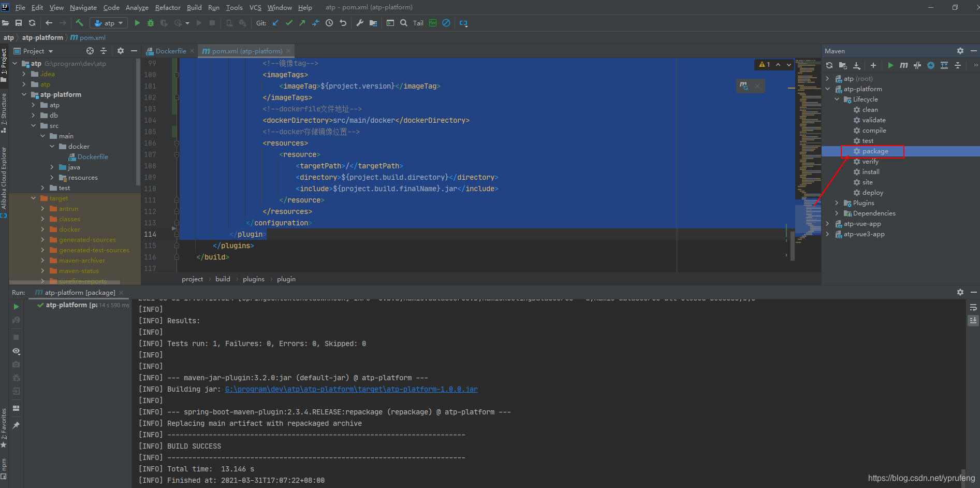
Task: Open the atp-platform-1.0.0.jar link in console
Action: 351,389
